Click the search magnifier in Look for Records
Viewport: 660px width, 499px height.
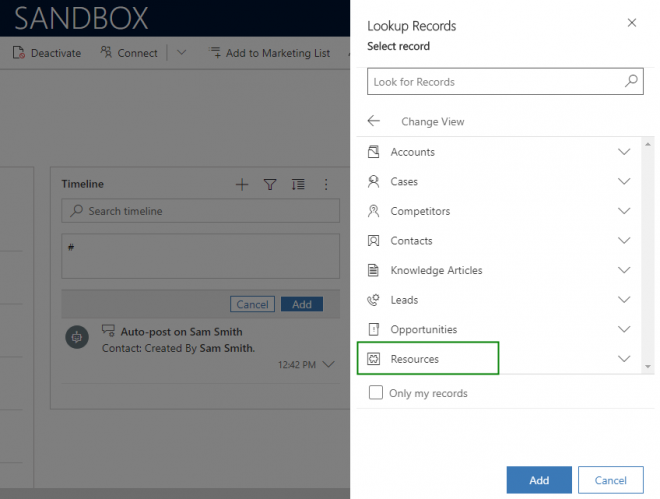point(631,82)
